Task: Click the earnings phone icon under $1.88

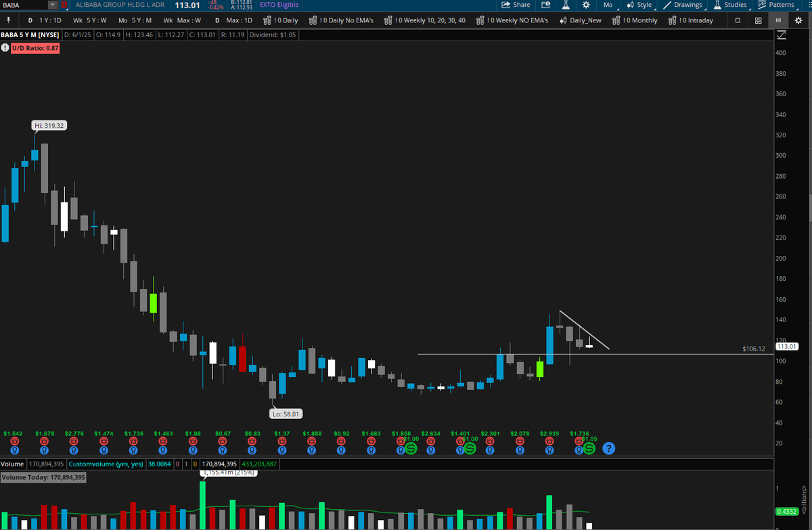Action: [193, 441]
